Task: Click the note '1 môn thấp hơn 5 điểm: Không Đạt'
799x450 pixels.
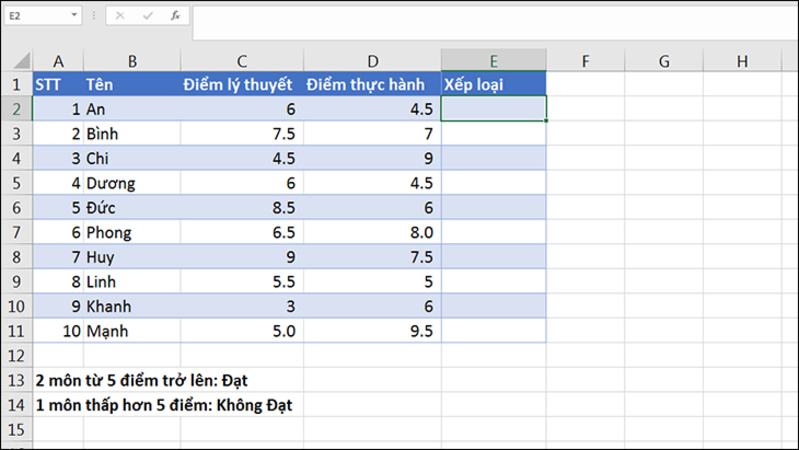Action: [164, 405]
